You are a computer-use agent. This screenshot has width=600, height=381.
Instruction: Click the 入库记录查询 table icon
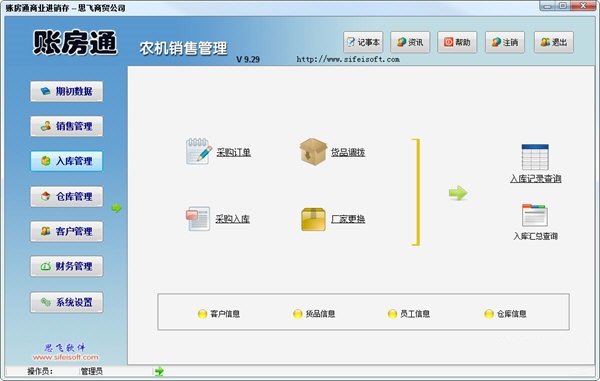click(x=535, y=157)
